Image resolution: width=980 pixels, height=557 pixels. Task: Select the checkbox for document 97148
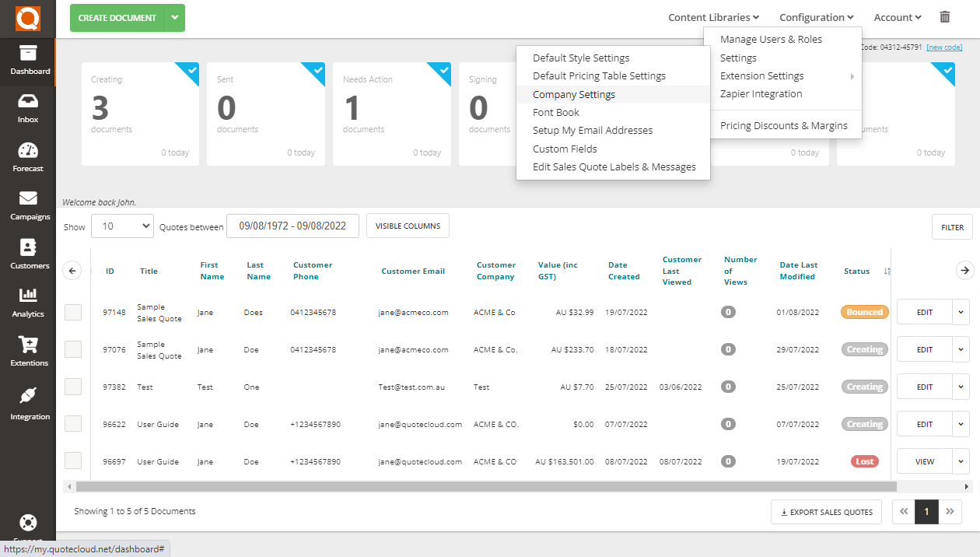(73, 312)
